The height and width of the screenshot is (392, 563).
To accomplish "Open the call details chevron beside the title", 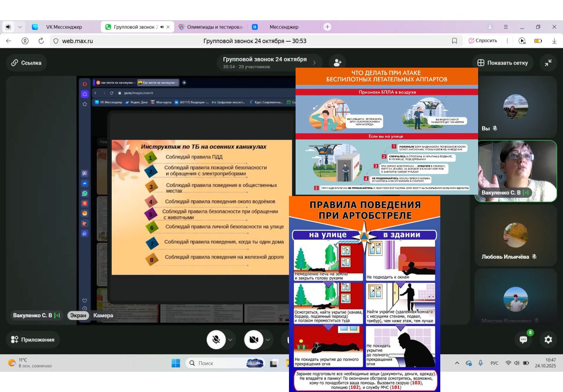I will click(314, 62).
